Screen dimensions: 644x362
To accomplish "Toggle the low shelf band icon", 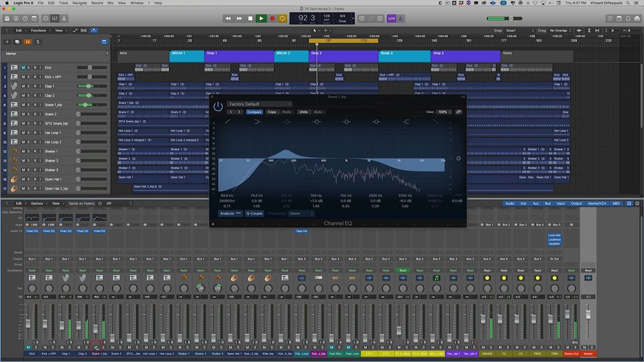I will pyautogui.click(x=257, y=122).
